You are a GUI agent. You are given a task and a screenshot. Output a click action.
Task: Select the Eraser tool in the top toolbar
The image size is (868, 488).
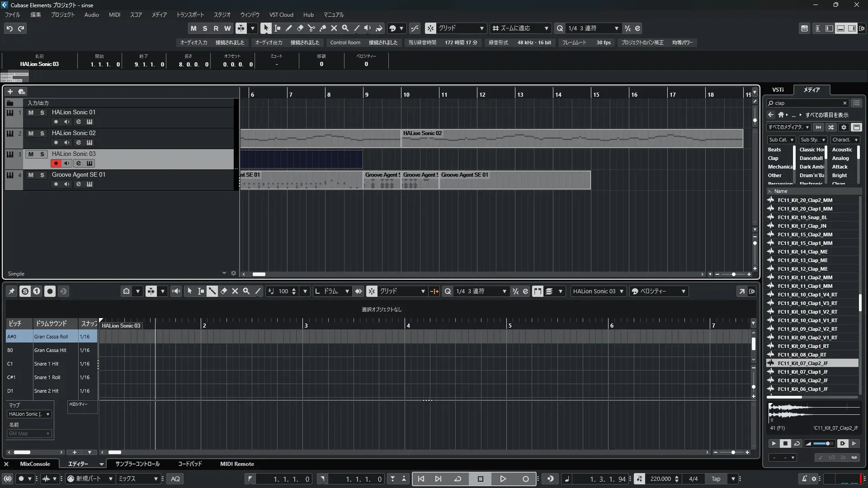click(300, 28)
